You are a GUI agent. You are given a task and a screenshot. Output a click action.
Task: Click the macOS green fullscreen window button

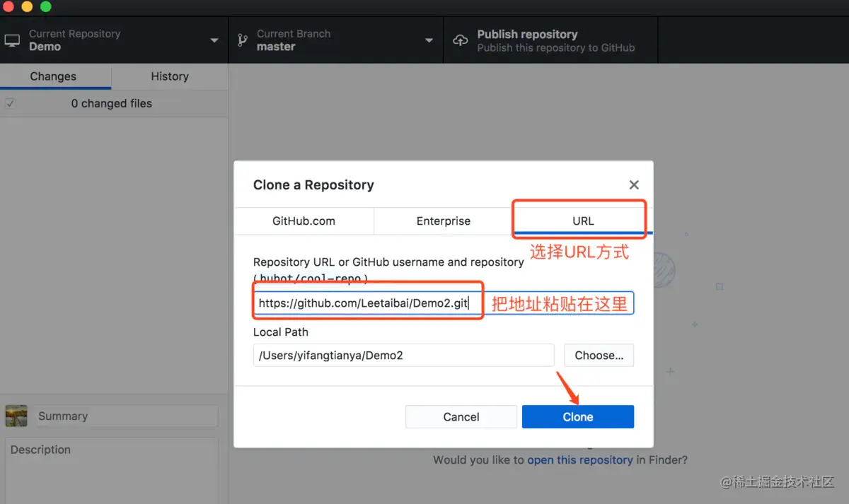(45, 7)
